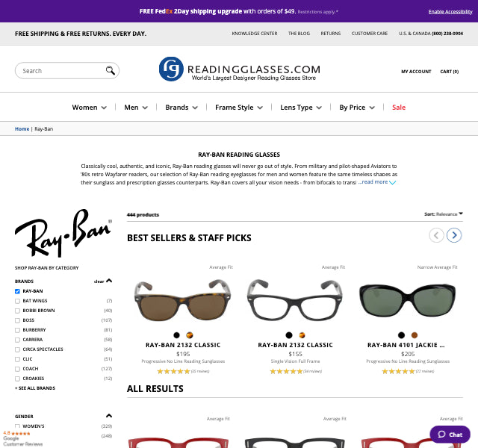Click the Ray-Ban brand logo
Viewport: 478px width, 448px height.
point(63,233)
